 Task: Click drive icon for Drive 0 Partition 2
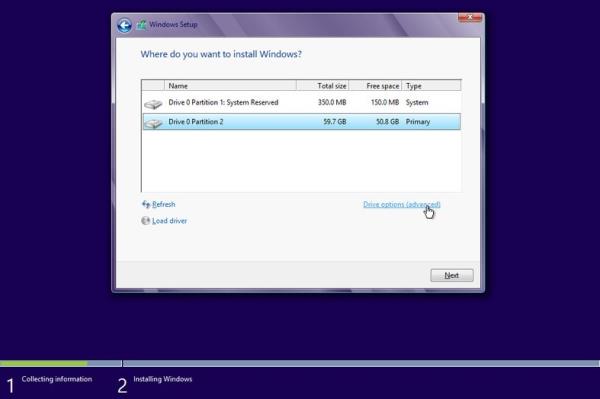153,123
